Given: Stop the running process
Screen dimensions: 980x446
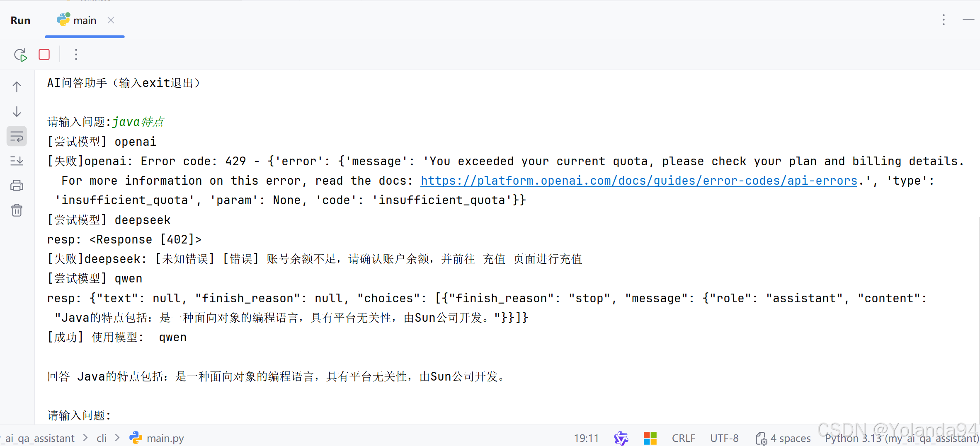Looking at the screenshot, I should (x=44, y=55).
